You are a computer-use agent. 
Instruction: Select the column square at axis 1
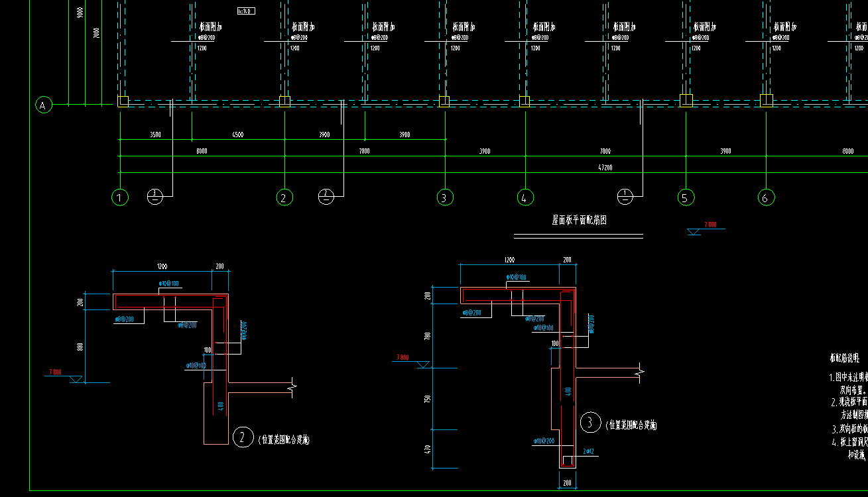(123, 101)
